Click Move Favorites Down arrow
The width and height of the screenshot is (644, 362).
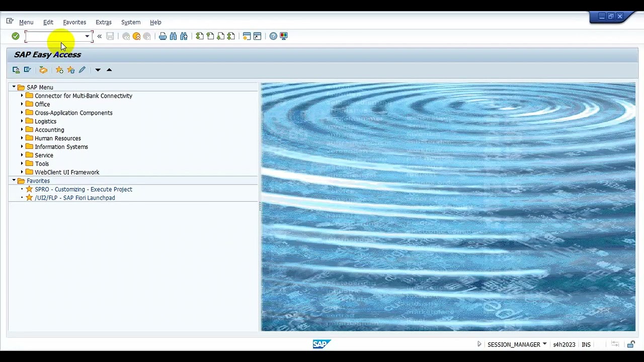pos(98,70)
